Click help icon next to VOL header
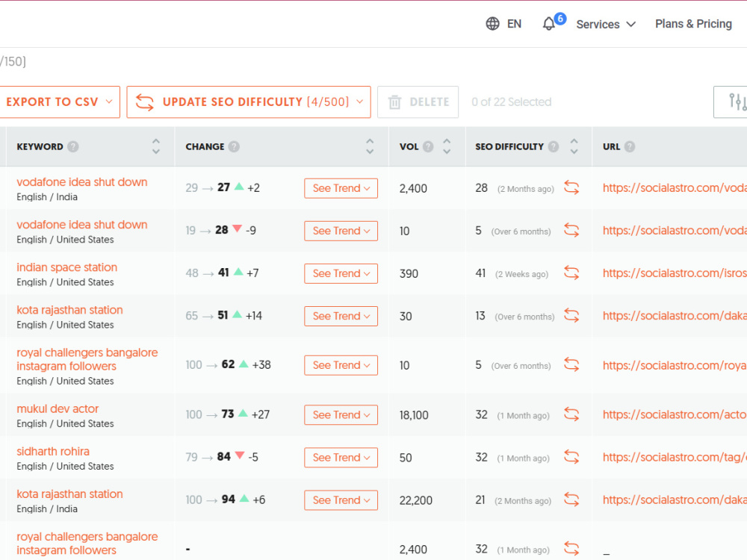Screen dimensions: 747x560 coord(428,146)
